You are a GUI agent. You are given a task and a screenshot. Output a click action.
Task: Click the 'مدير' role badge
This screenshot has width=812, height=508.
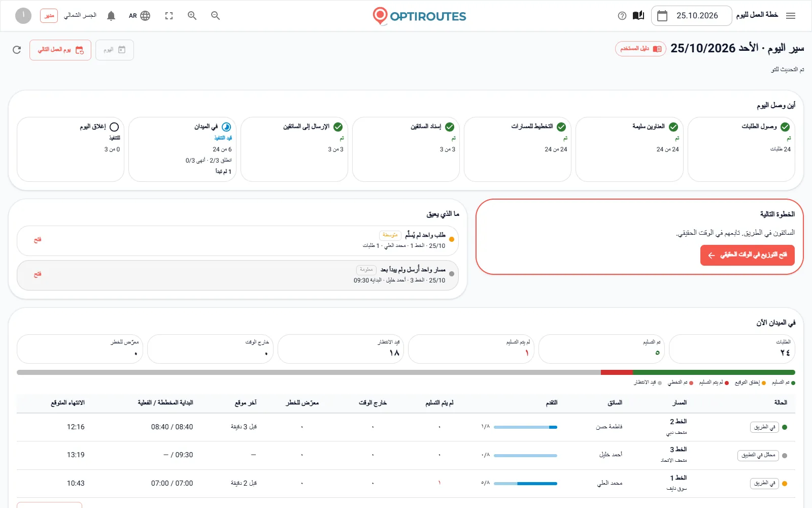[x=49, y=16]
